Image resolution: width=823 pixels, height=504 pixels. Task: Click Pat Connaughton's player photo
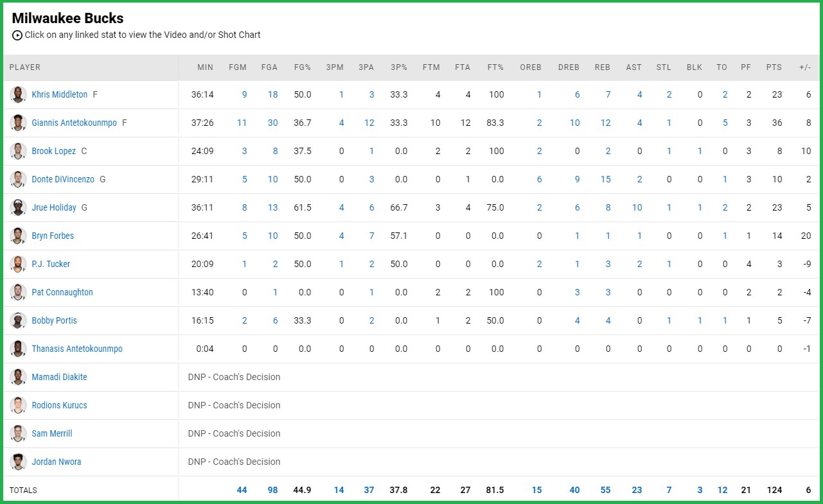(x=18, y=292)
